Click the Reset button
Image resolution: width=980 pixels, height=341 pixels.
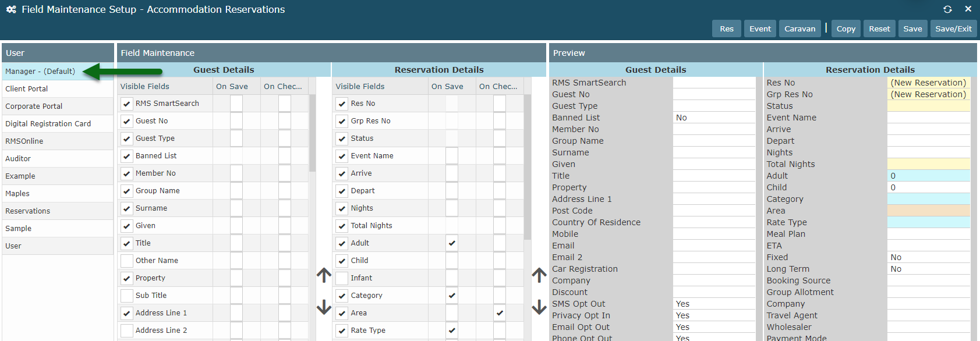coord(879,29)
